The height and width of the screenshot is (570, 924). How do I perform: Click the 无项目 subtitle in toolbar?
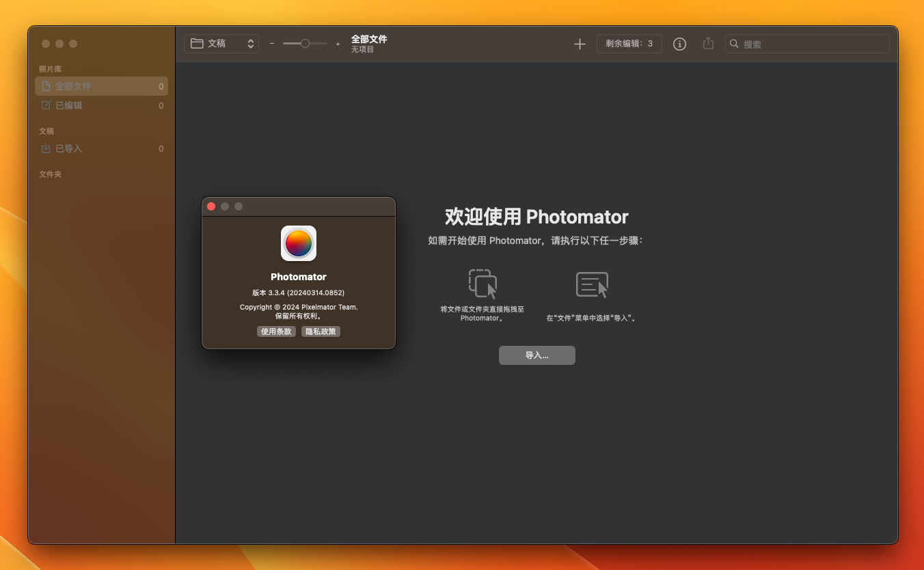363,50
